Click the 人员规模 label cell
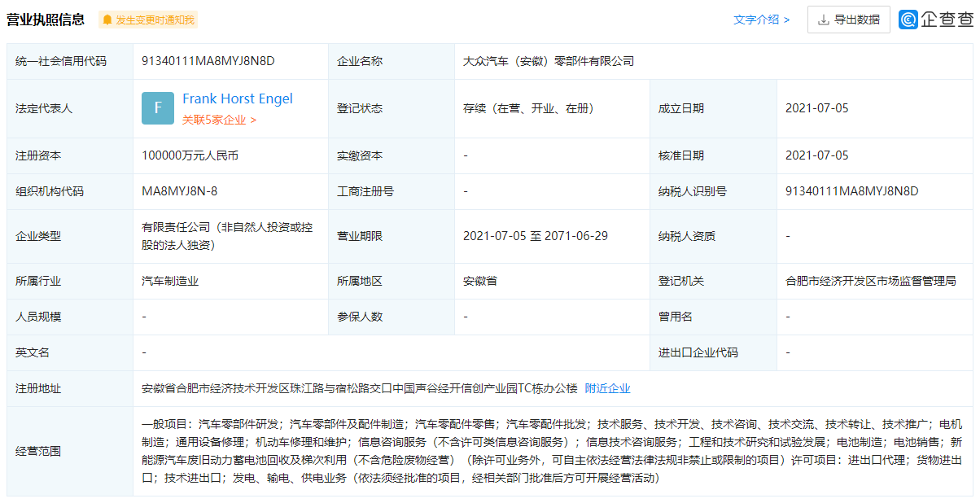The width and height of the screenshot is (980, 503). pyautogui.click(x=70, y=317)
